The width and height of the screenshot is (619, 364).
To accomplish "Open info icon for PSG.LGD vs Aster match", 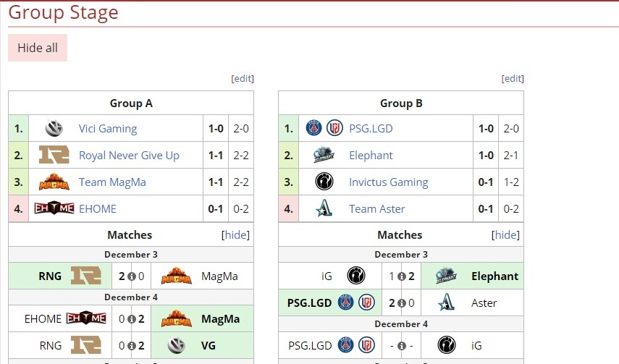I will (x=402, y=303).
